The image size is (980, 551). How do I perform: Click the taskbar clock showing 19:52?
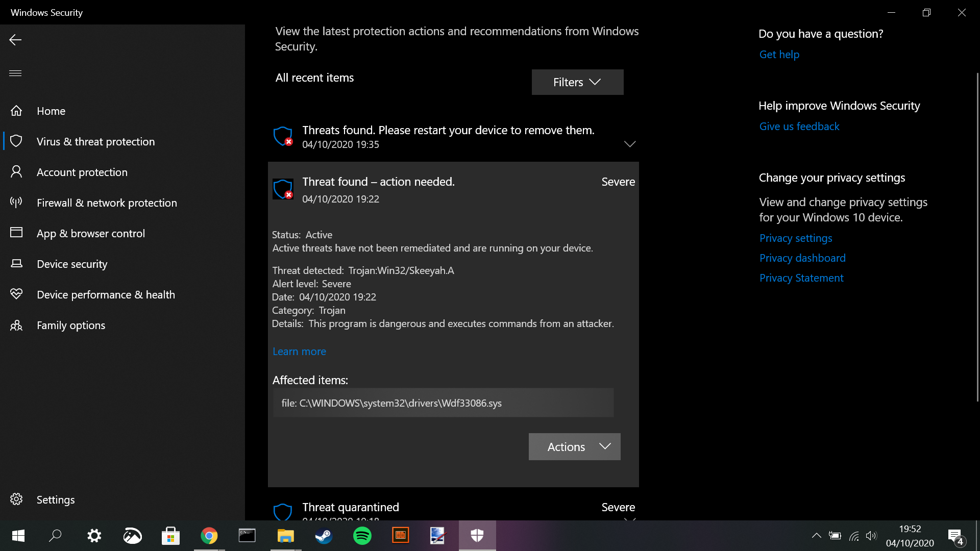click(910, 536)
